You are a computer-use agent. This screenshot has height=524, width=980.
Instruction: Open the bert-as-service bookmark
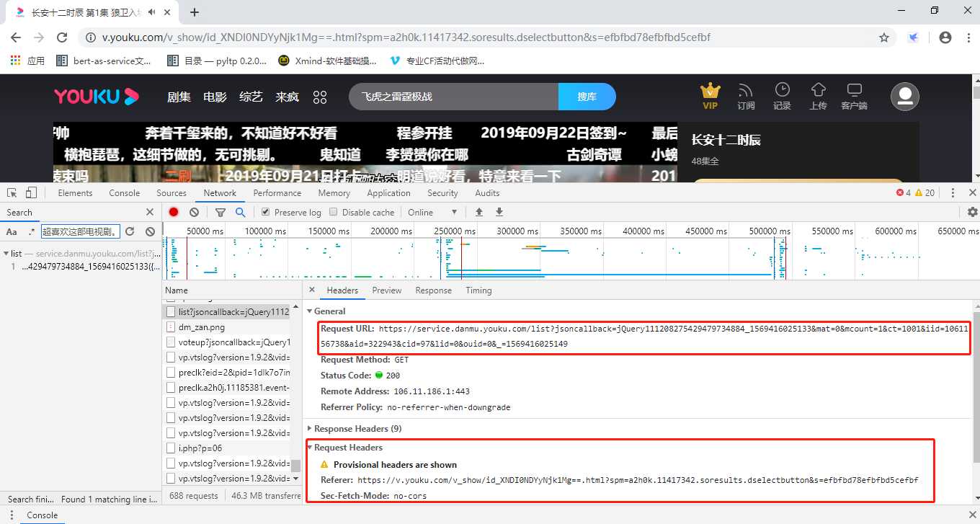pyautogui.click(x=104, y=61)
